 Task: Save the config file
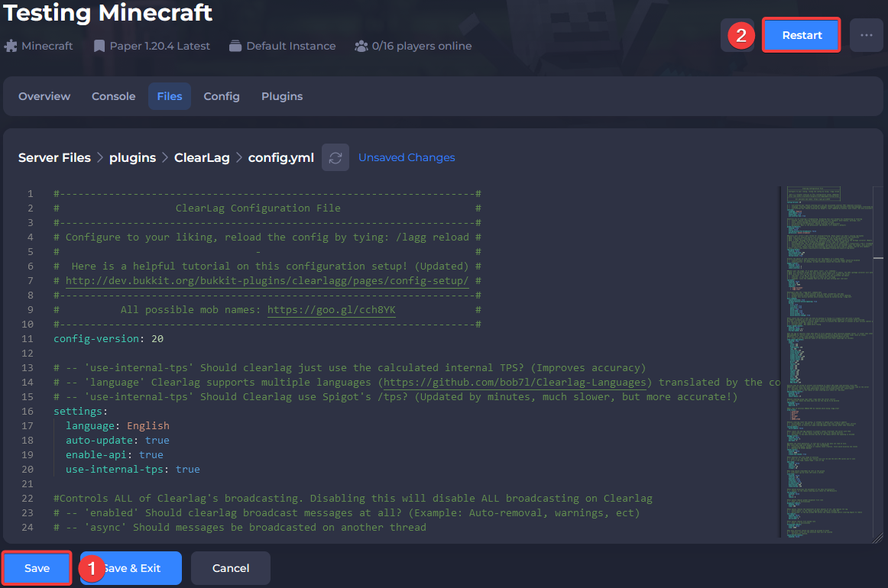click(x=36, y=568)
